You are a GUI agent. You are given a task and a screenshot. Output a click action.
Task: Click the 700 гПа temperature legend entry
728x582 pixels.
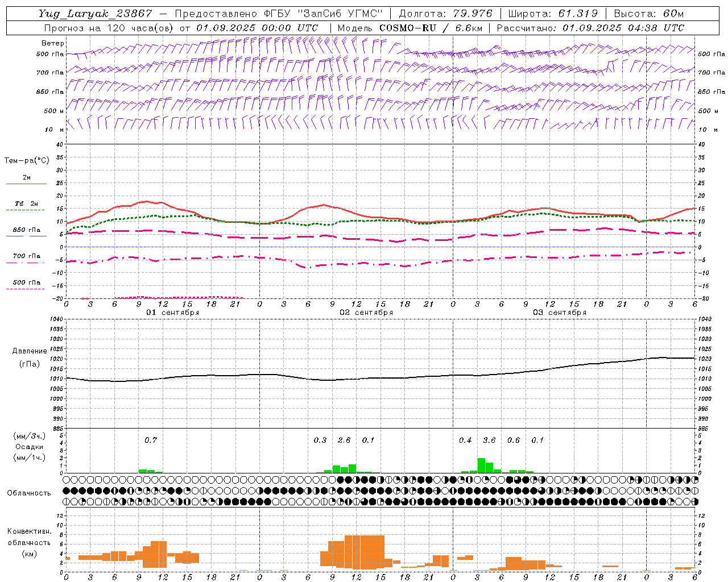pyautogui.click(x=27, y=256)
